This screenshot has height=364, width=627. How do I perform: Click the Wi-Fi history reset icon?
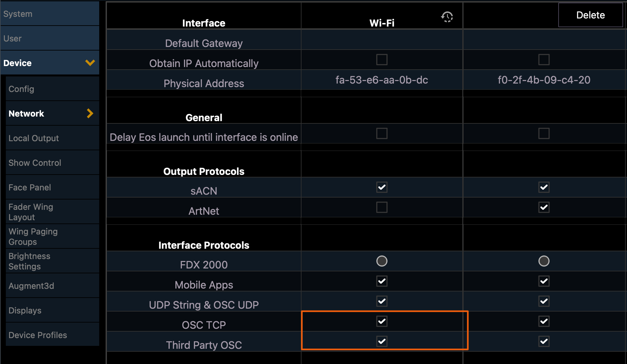[x=447, y=17]
